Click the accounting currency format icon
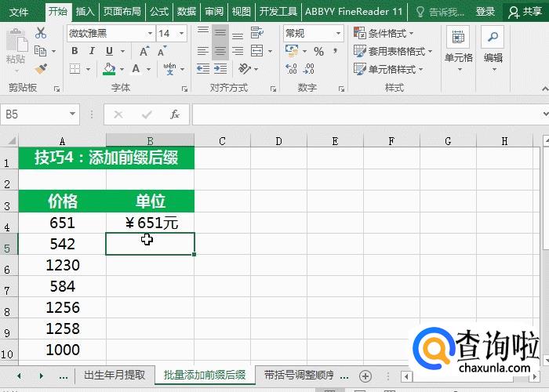Image resolution: width=549 pixels, height=392 pixels. [x=292, y=51]
